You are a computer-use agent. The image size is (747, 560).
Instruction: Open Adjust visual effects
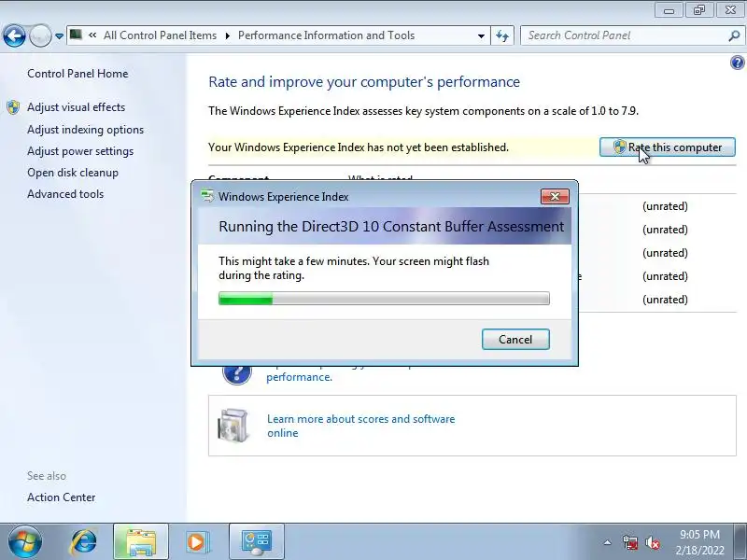click(77, 107)
